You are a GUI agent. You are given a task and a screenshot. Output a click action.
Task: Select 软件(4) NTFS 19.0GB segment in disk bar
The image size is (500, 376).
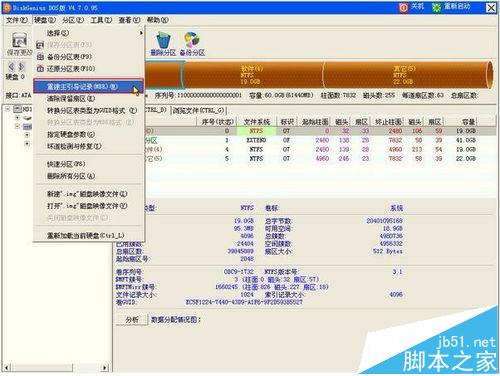[253, 75]
